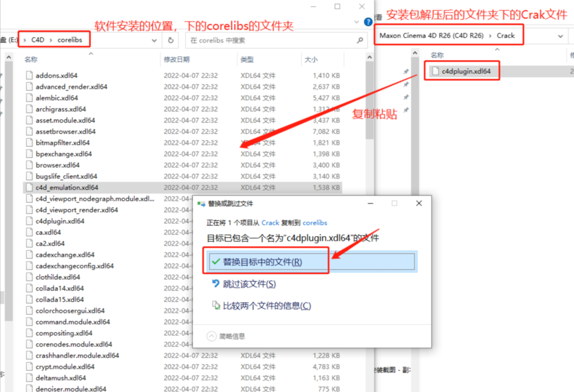Choose 跳过该文件(S) option

249,284
